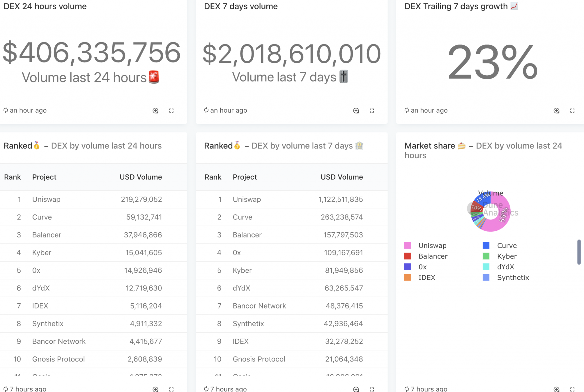Screen dimensions: 584x392
Task: Click refresh icon on 24 hours volume card
Action: pyautogui.click(x=6, y=110)
